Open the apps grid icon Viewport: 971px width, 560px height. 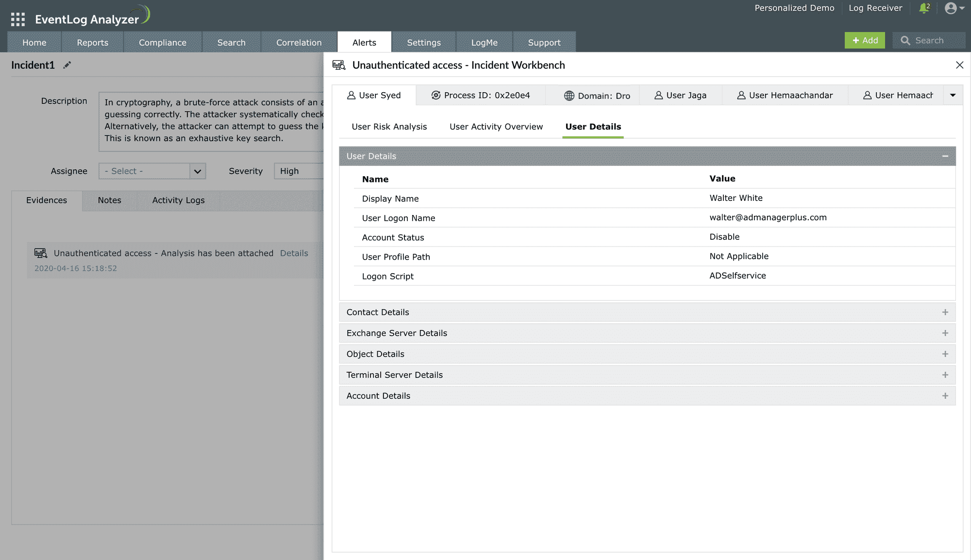(18, 19)
